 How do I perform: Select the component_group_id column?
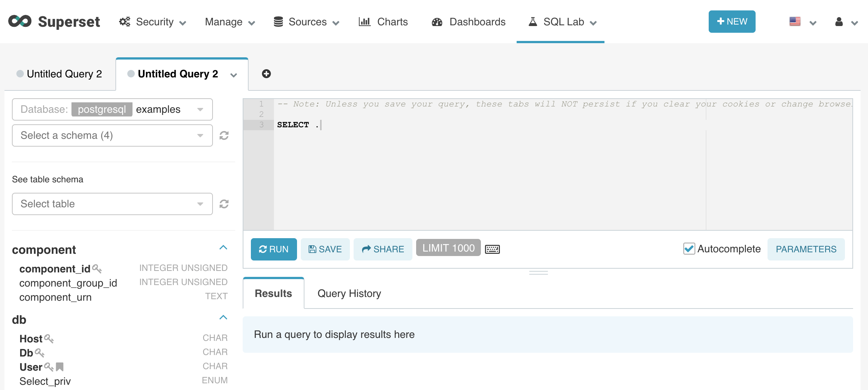(68, 283)
